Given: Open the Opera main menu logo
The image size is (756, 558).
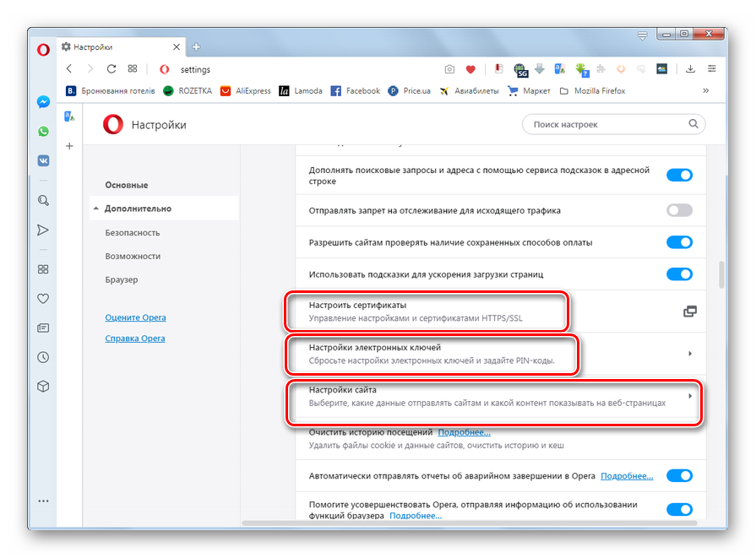Looking at the screenshot, I should (x=43, y=50).
